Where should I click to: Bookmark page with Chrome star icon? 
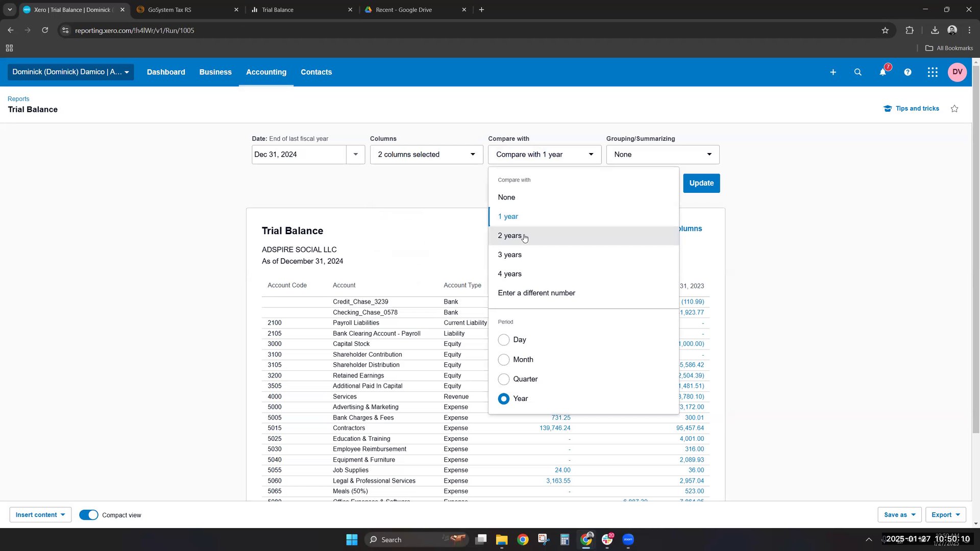(885, 31)
